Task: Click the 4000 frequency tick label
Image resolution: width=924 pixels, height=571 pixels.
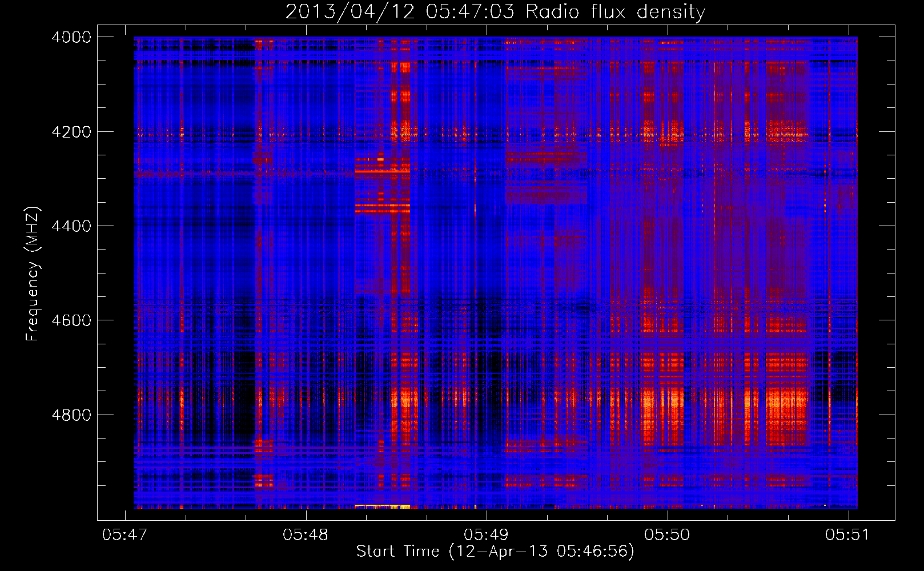Action: click(x=71, y=37)
